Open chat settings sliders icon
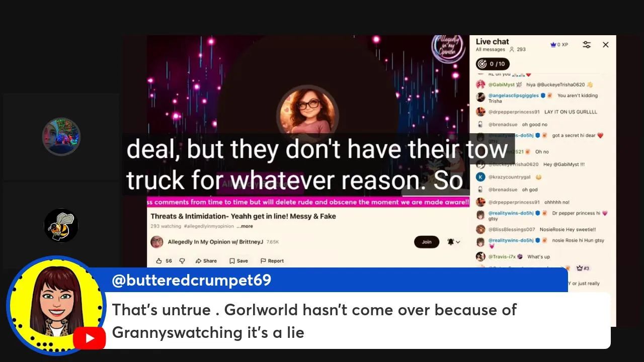Screen dimensions: 644x362 click(587, 45)
